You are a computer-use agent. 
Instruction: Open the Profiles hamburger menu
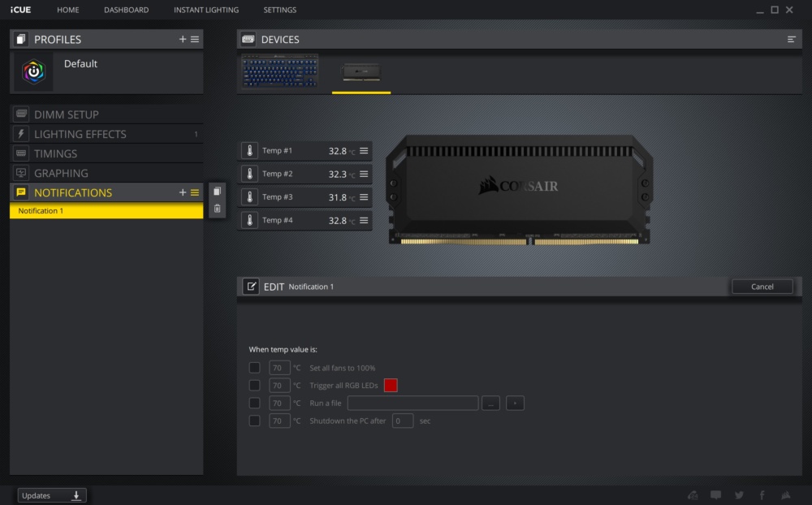point(195,39)
